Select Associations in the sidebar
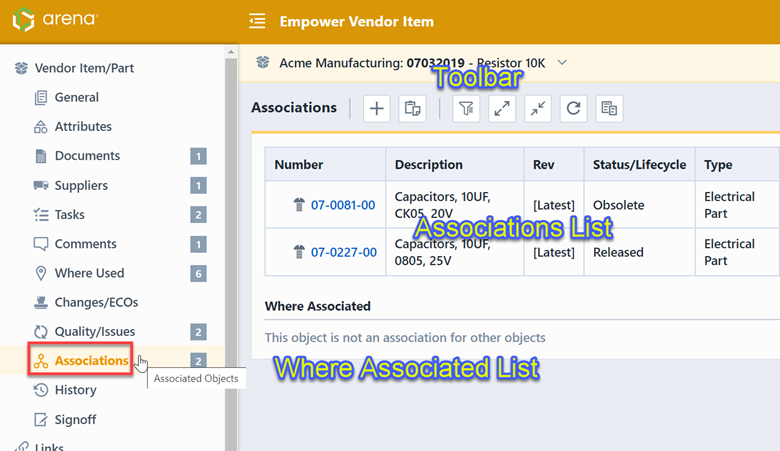Image resolution: width=780 pixels, height=451 pixels. (92, 361)
